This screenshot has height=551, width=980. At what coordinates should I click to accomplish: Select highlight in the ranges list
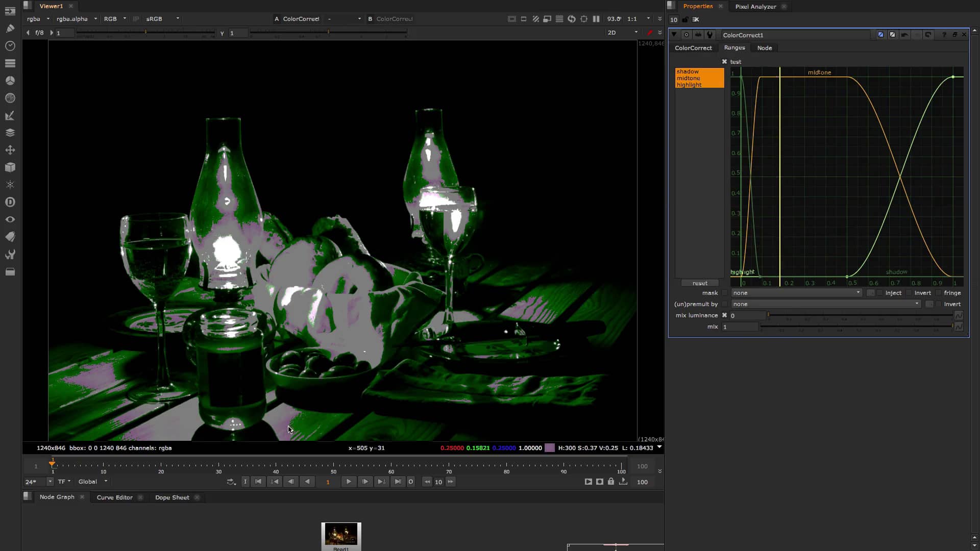point(689,85)
